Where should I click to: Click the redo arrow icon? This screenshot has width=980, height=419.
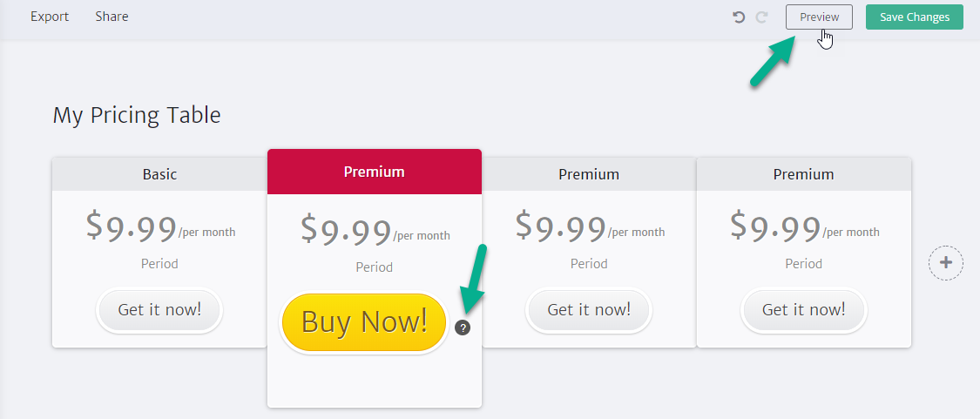tap(761, 17)
